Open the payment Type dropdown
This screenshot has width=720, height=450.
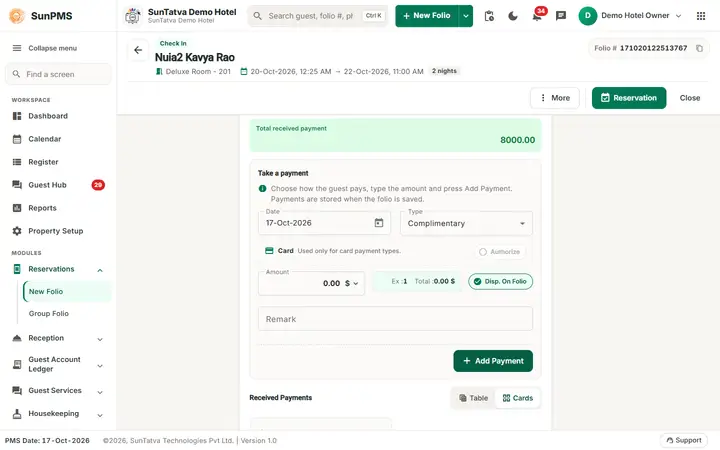(466, 223)
